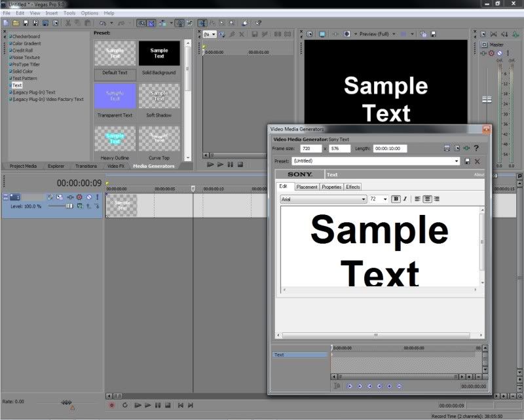Open the Project Media tab
The image size is (524, 420).
tap(23, 166)
